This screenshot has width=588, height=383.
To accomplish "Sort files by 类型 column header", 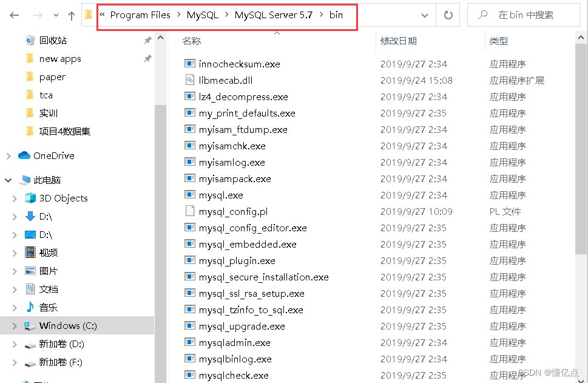I will click(498, 41).
